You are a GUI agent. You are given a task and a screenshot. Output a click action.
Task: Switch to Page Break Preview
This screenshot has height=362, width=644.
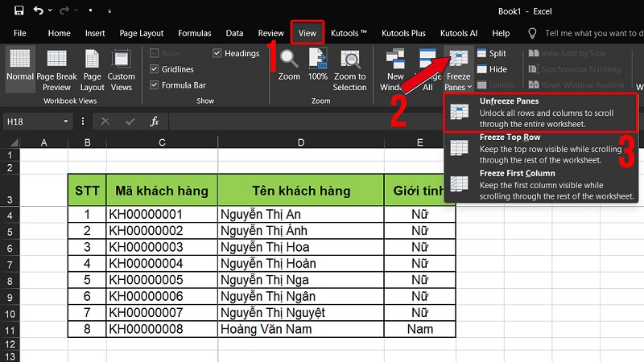click(56, 70)
